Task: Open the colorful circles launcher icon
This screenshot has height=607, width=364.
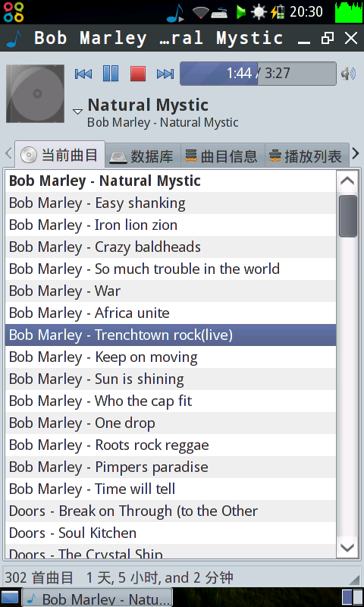Action: click(x=13, y=12)
